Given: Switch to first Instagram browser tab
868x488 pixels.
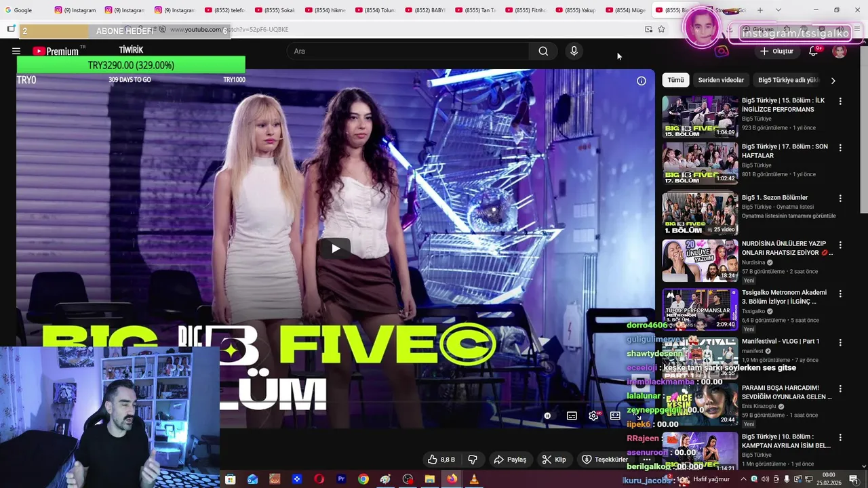Looking at the screenshot, I should (x=75, y=10).
